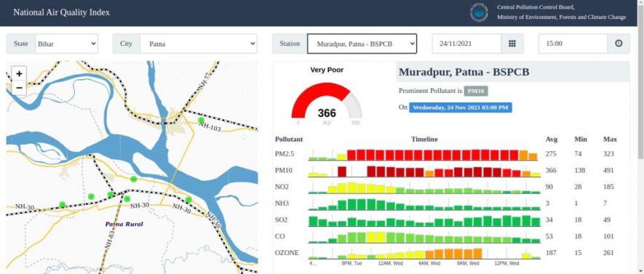Viewport: 644px width, 274px height.
Task: Click the 12AM, Wed timeline axis label
Action: point(391,263)
